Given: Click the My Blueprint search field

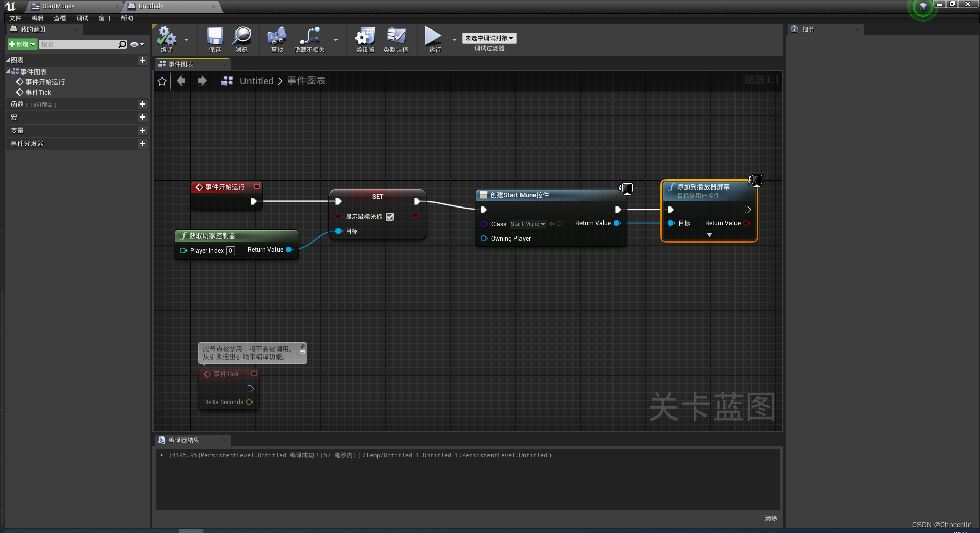Looking at the screenshot, I should click(78, 44).
